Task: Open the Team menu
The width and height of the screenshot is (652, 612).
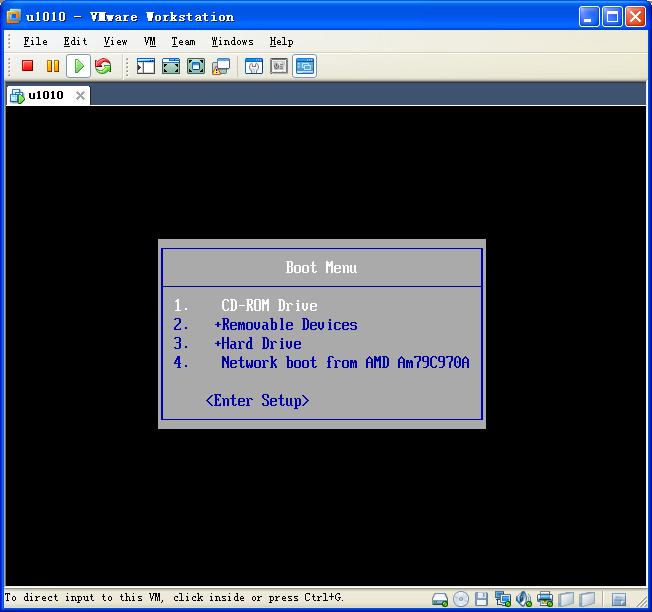Action: [183, 42]
